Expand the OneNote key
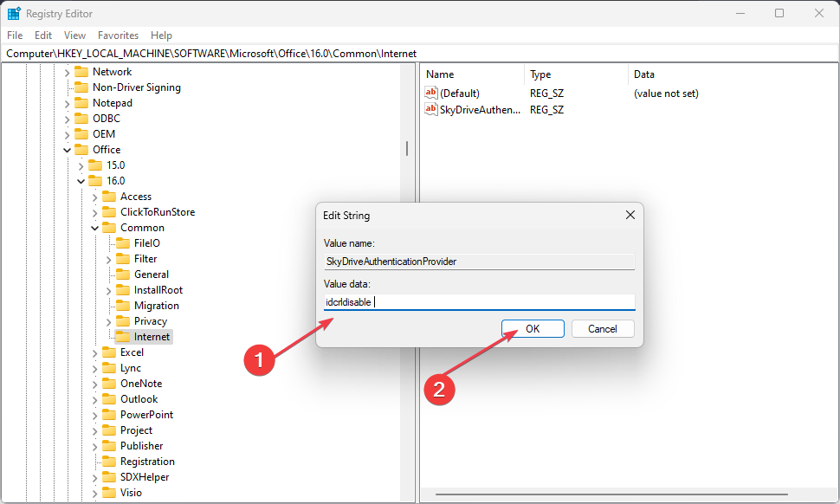Screen dimensions: 840x504 pyautogui.click(x=94, y=384)
